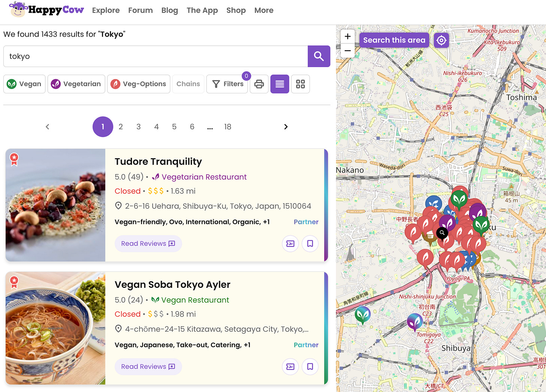Open Tudore Tranquility listing title
Image resolution: width=546 pixels, height=392 pixels.
click(x=158, y=162)
